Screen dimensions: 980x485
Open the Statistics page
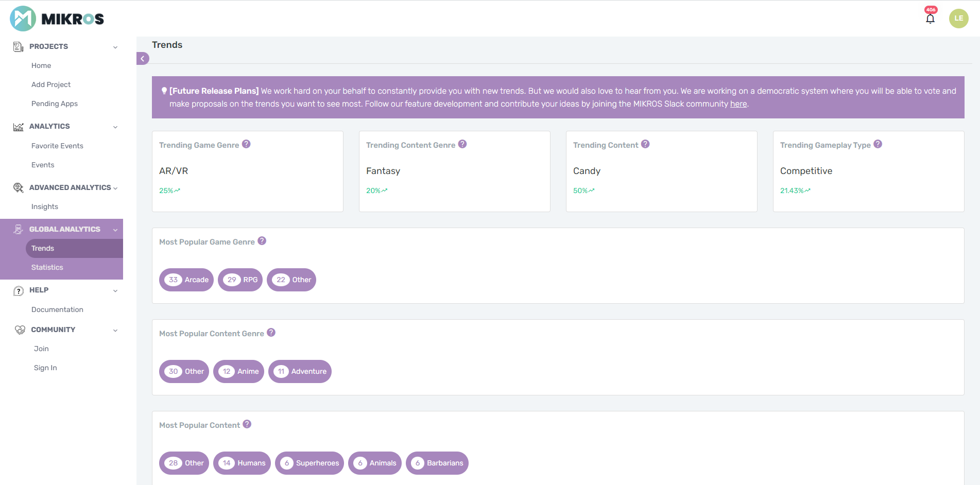coord(47,267)
